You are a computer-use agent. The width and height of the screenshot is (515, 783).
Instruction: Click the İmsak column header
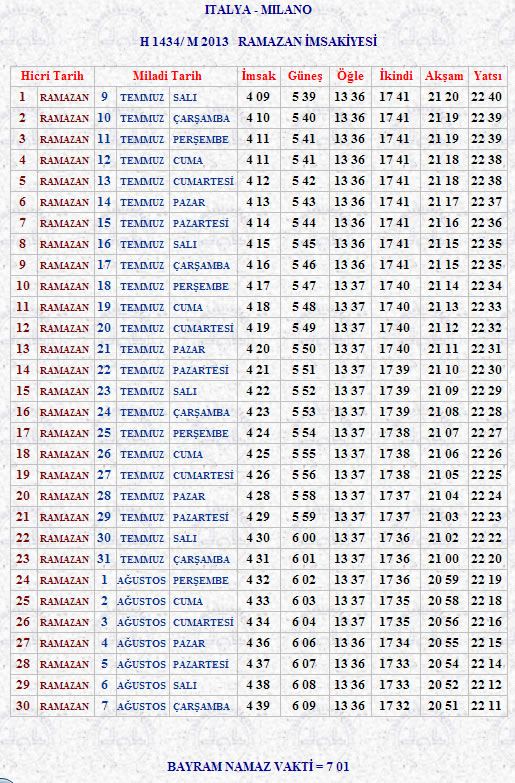click(x=259, y=76)
